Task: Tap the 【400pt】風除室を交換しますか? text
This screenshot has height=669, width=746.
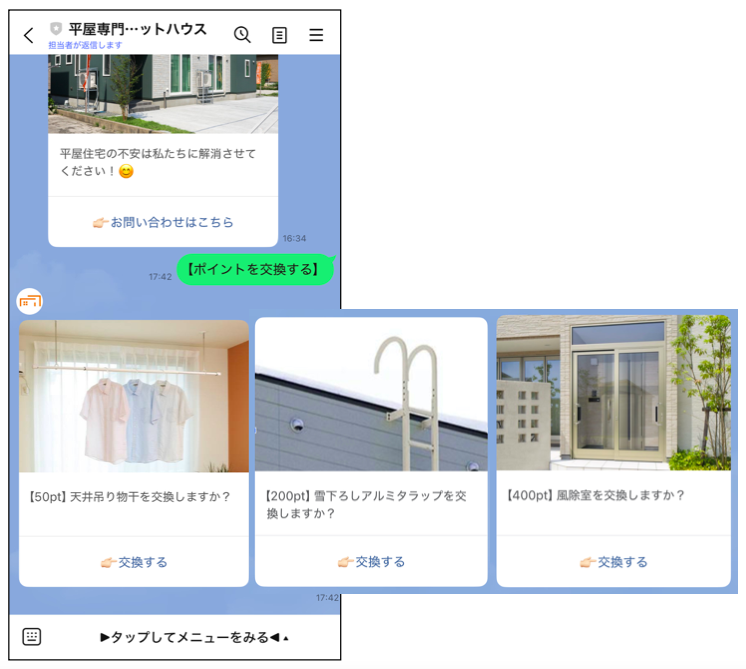Action: click(596, 495)
